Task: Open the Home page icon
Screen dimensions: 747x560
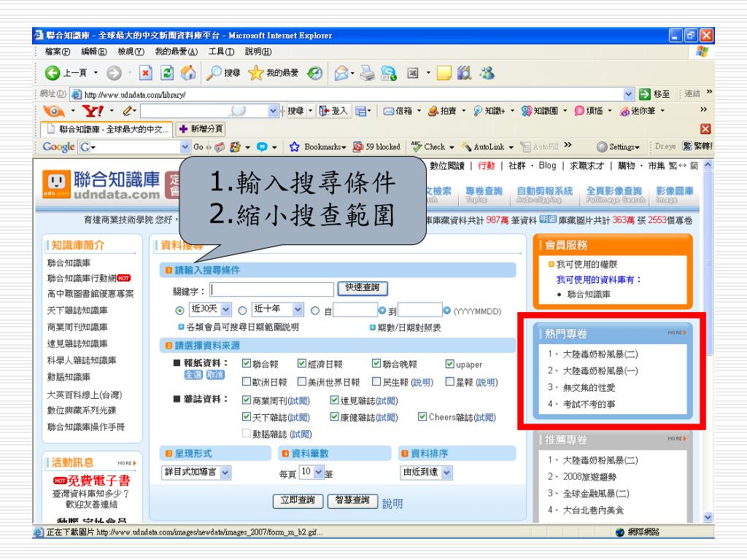Action: (188, 73)
